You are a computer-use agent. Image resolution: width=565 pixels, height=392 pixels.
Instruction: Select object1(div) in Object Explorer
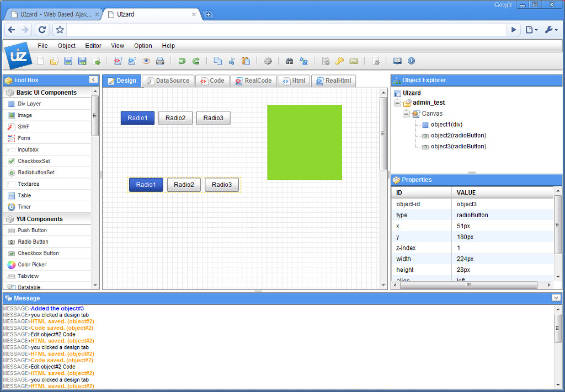click(x=446, y=125)
